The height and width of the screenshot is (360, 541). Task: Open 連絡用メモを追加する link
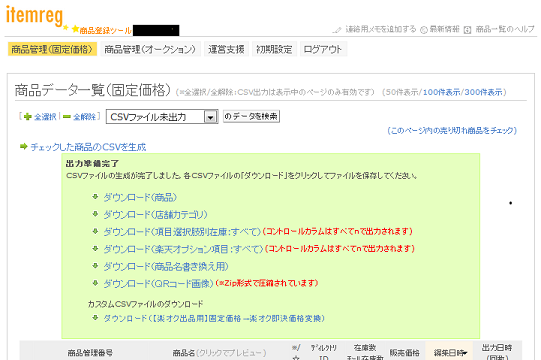[x=381, y=29]
